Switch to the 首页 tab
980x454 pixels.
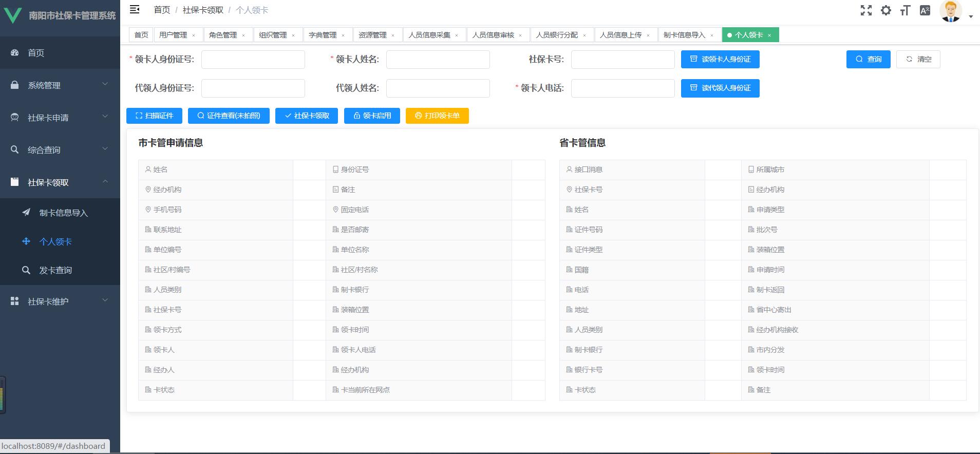click(141, 35)
